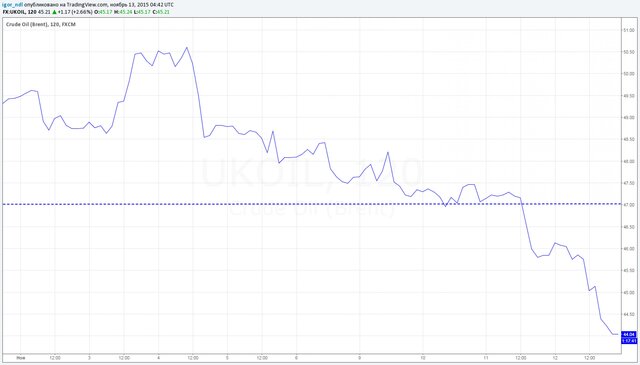
Task: Click the 48.00 price axis label
Action: 629,161
